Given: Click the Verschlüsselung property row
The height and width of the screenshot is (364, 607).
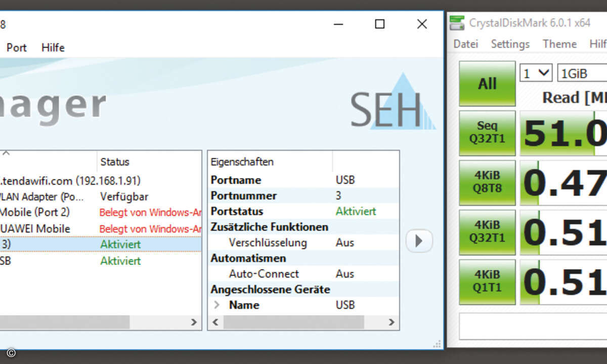Looking at the screenshot, I should tap(303, 243).
